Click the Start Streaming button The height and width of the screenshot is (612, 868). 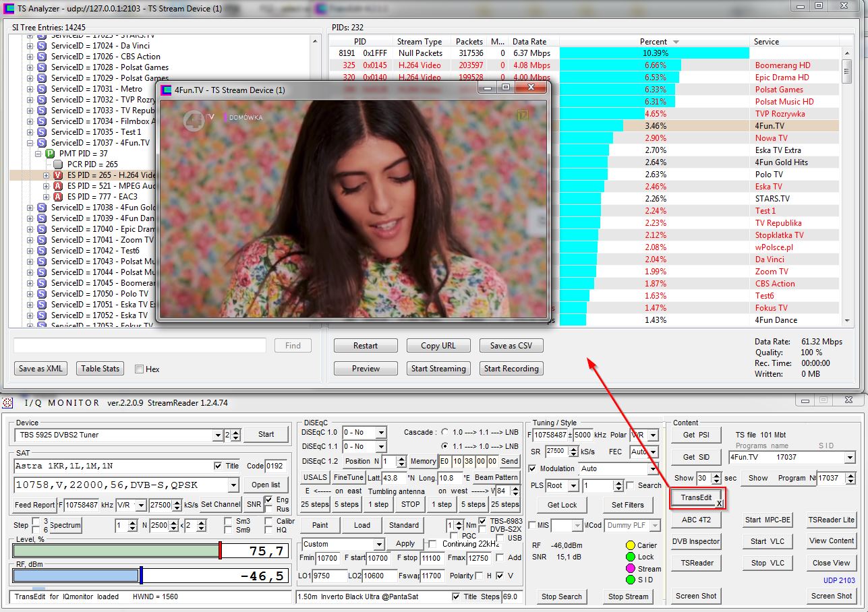click(x=438, y=369)
